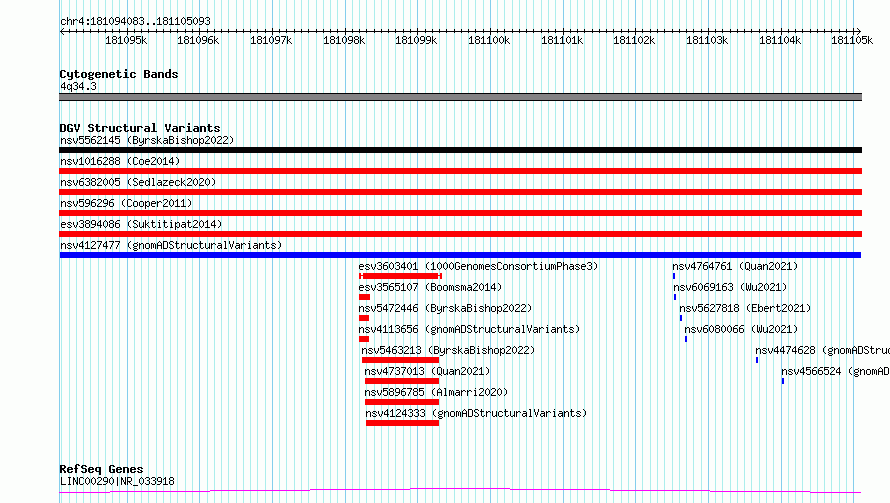Click the DGV Structural Variants track title
Image resolution: width=890 pixels, height=503 pixels.
pos(140,128)
